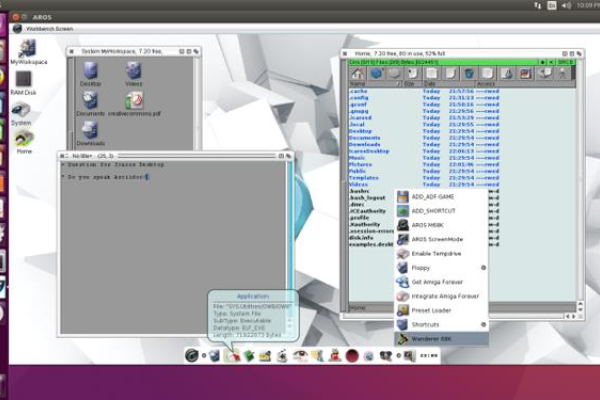The height and width of the screenshot is (400, 600).
Task: Click the Home path field in Home window
Action: 371,307
